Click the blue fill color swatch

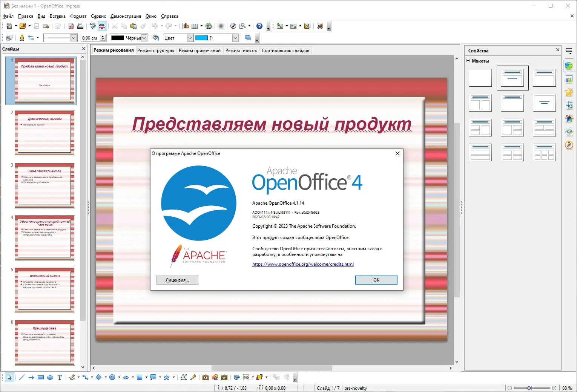[x=201, y=38]
